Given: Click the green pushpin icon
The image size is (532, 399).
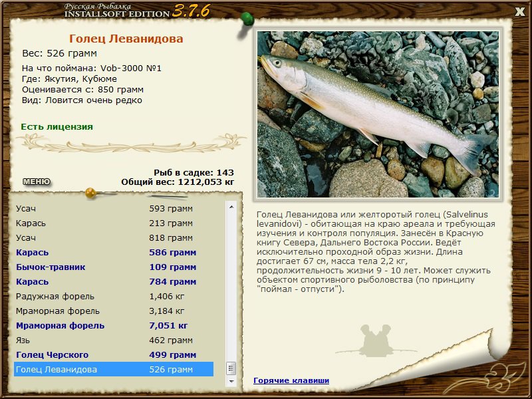Looking at the screenshot, I should coord(247,21).
